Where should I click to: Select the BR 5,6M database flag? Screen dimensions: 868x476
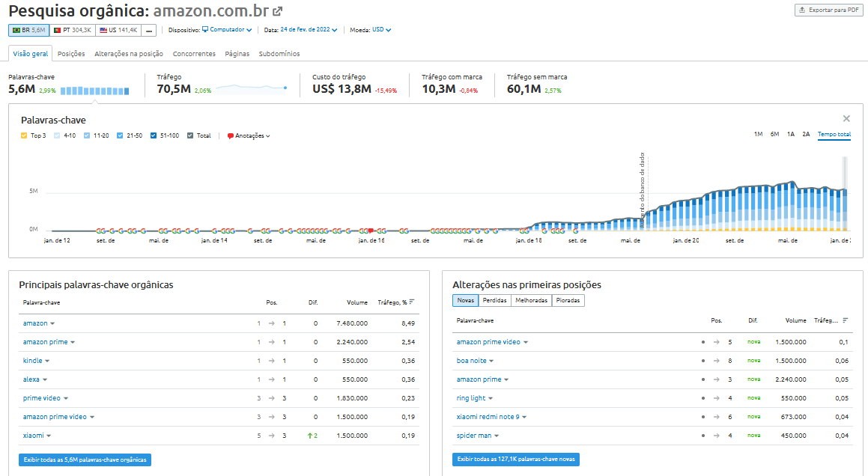pyautogui.click(x=28, y=30)
